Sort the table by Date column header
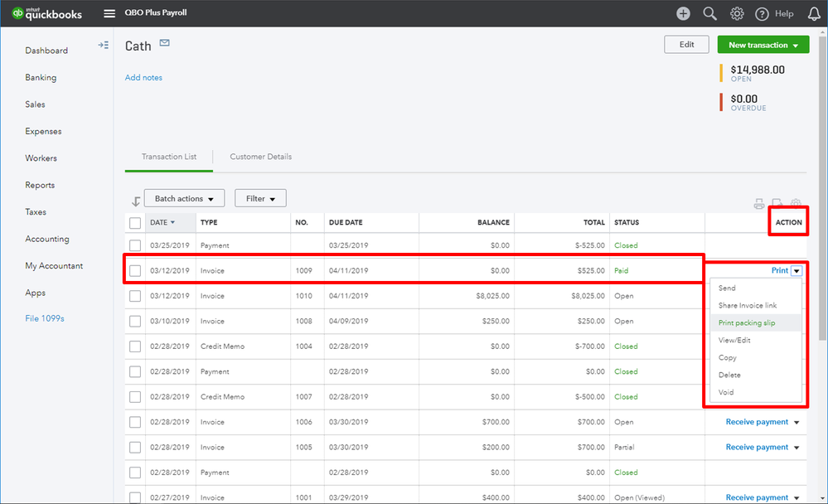This screenshot has width=828, height=504. 161,223
